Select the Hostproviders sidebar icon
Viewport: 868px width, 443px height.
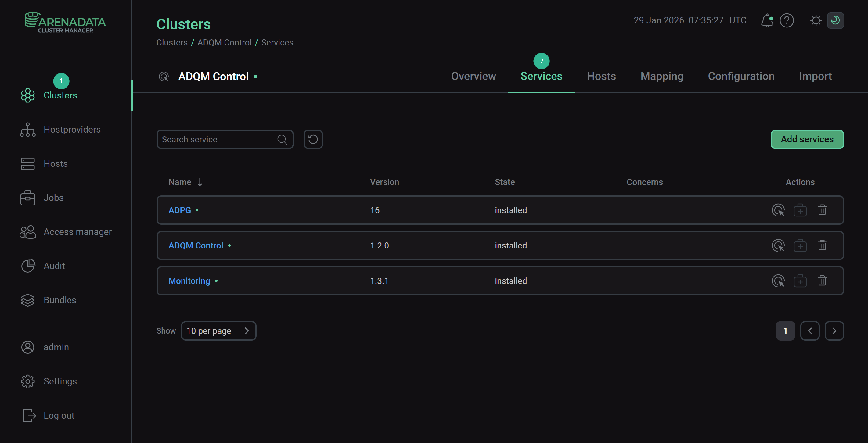[27, 129]
